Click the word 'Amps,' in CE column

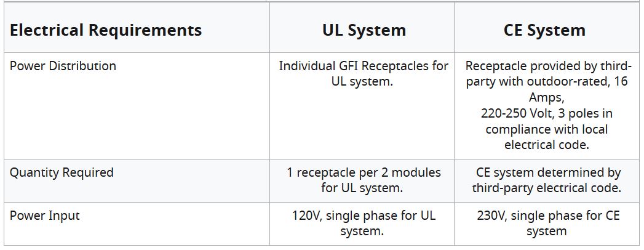coord(546,98)
